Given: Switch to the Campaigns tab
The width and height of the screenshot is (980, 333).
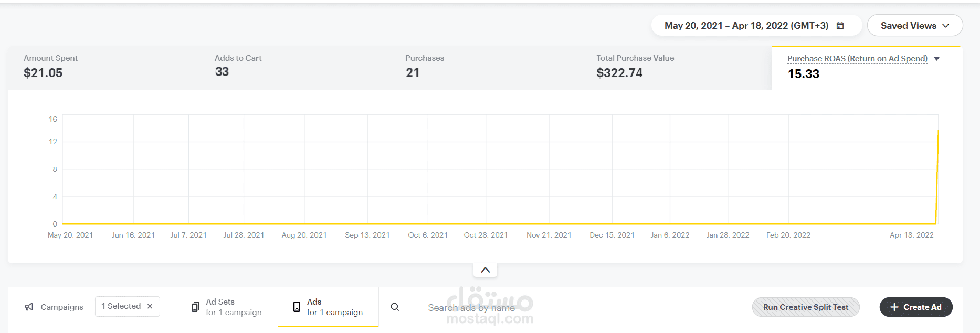Looking at the screenshot, I should [61, 307].
